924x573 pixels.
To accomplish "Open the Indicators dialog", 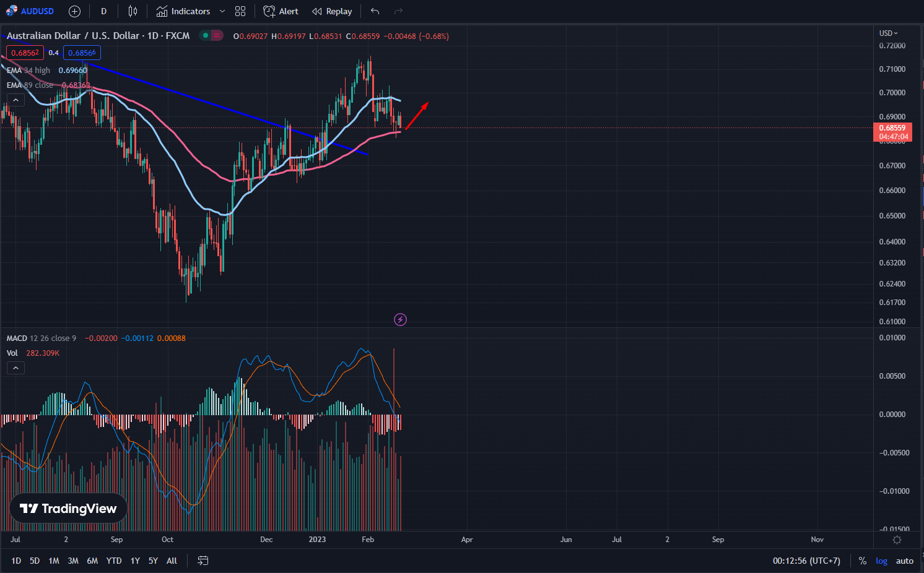I will [x=183, y=11].
